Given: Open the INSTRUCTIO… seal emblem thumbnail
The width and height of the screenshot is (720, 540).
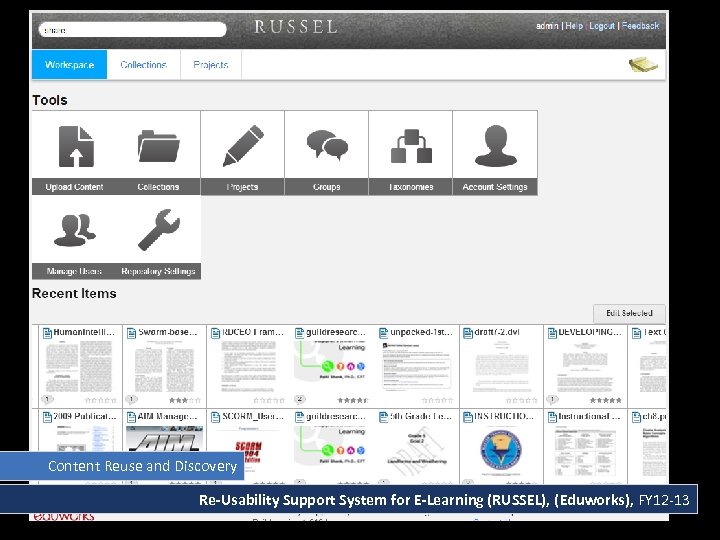Looking at the screenshot, I should 501,451.
